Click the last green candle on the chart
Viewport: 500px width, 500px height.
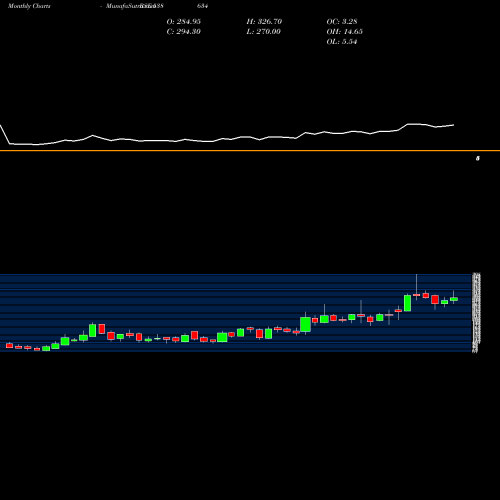pyautogui.click(x=454, y=299)
